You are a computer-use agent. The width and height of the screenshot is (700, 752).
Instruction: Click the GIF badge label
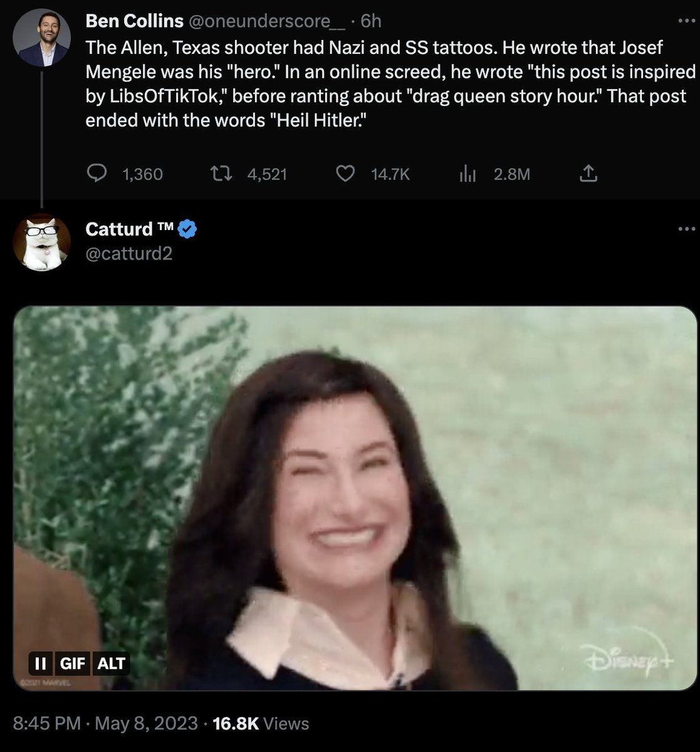(x=73, y=663)
